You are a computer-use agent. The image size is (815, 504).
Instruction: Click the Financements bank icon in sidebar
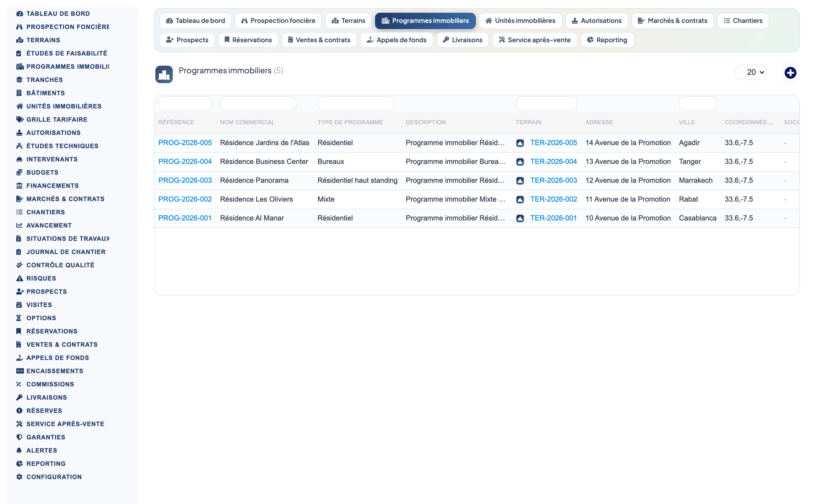pos(19,185)
